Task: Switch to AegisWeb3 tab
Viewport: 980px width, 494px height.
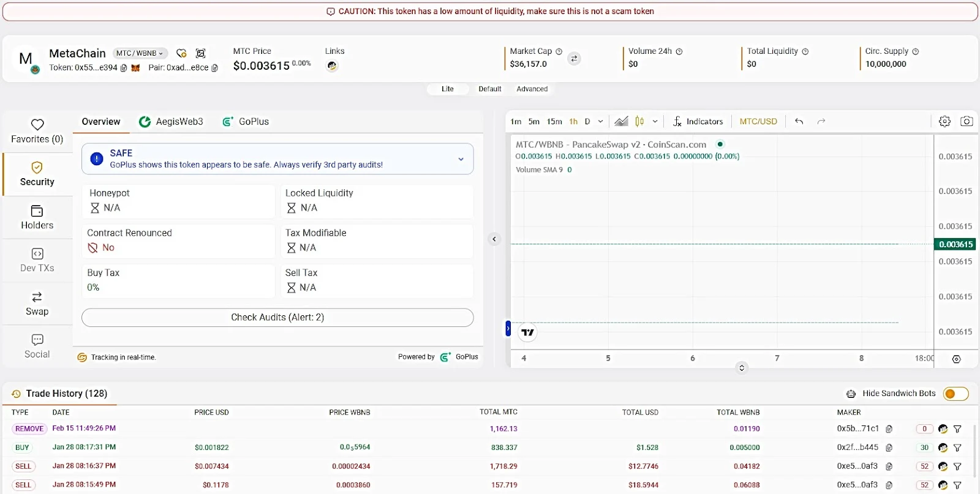Action: coord(171,122)
